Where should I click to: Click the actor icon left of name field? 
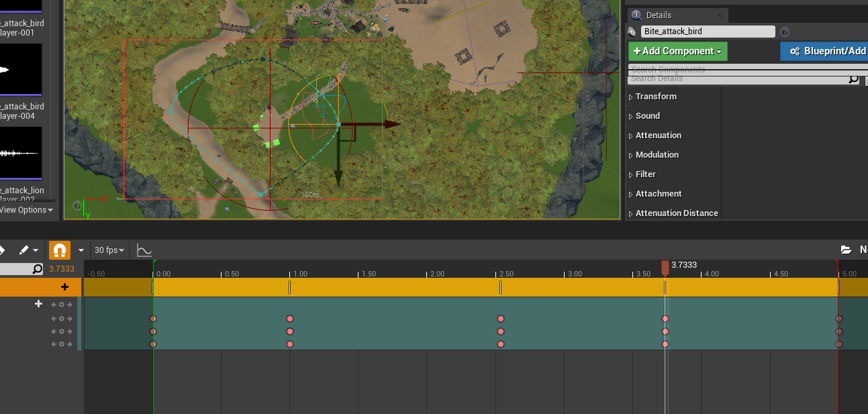[x=632, y=32]
